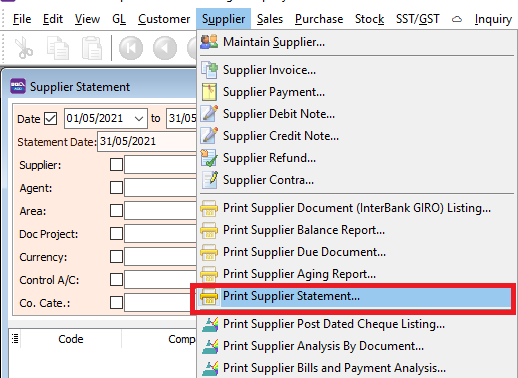This screenshot has height=378, width=518.
Task: Click the Supplier Statement window icon
Action: click(18, 86)
